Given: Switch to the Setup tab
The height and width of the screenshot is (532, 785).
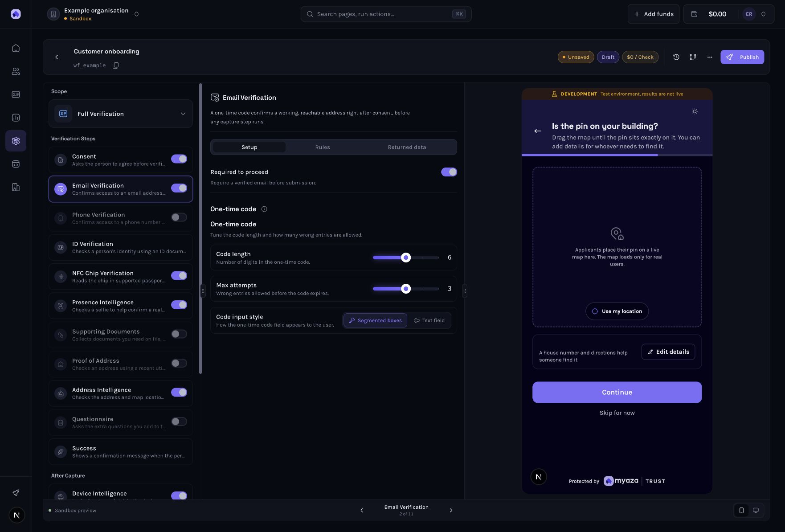Looking at the screenshot, I should point(249,147).
